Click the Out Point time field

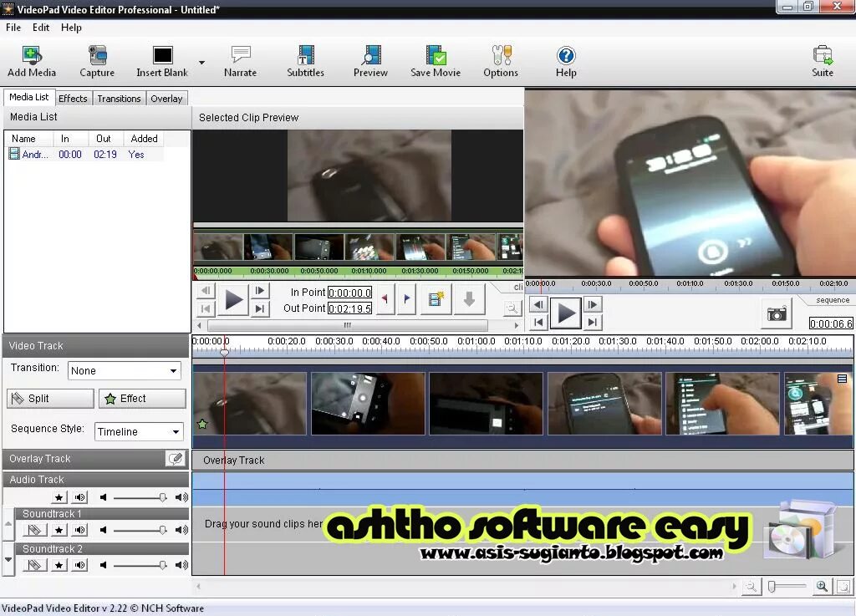tap(350, 308)
